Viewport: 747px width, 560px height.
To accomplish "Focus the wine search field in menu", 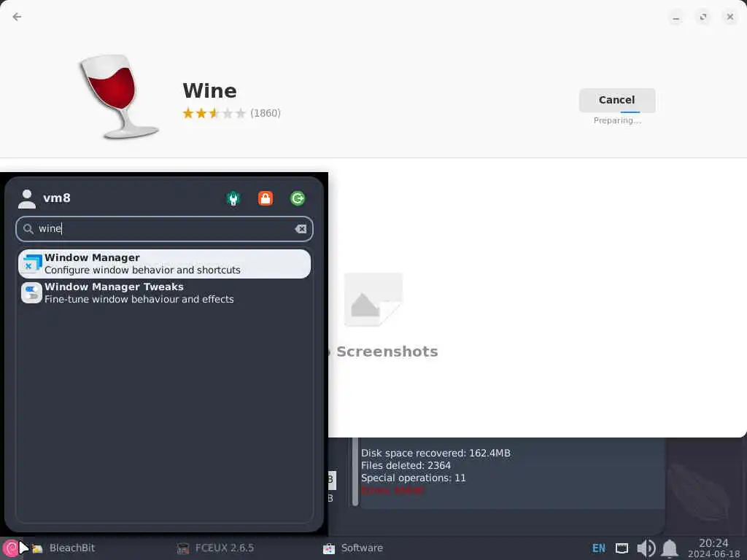I will point(164,229).
